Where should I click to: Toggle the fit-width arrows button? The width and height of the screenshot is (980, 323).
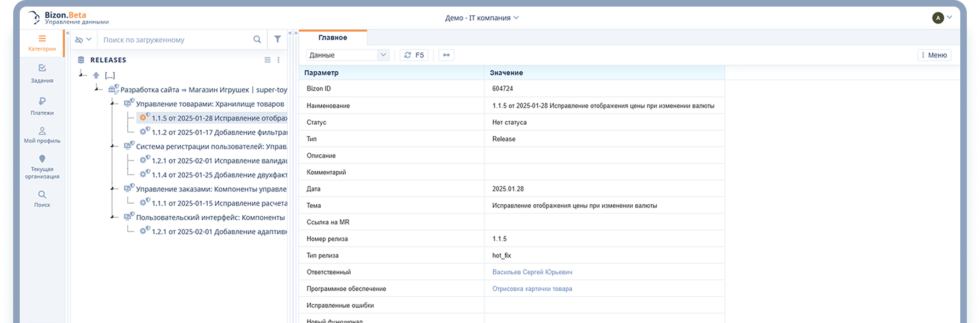tap(446, 55)
